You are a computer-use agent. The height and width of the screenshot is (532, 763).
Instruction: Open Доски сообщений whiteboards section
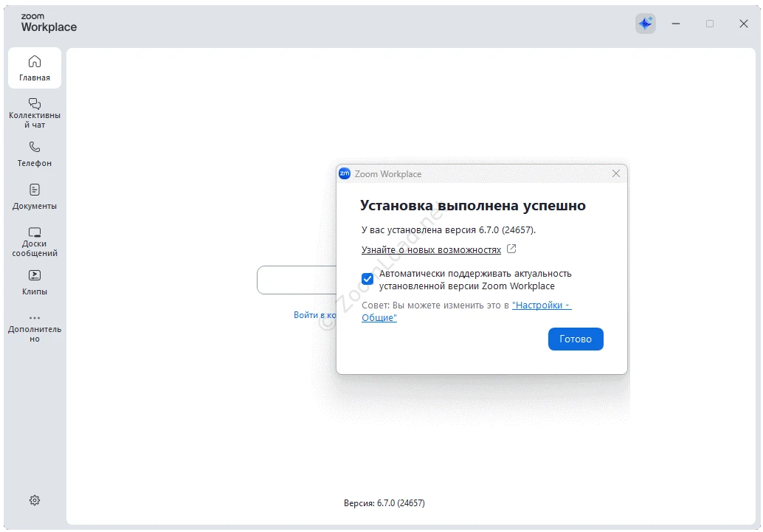coord(35,241)
